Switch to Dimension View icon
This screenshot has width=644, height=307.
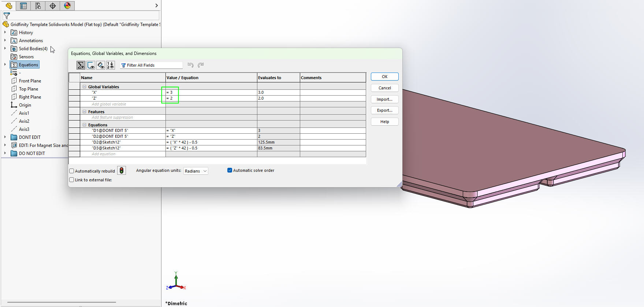click(x=101, y=65)
